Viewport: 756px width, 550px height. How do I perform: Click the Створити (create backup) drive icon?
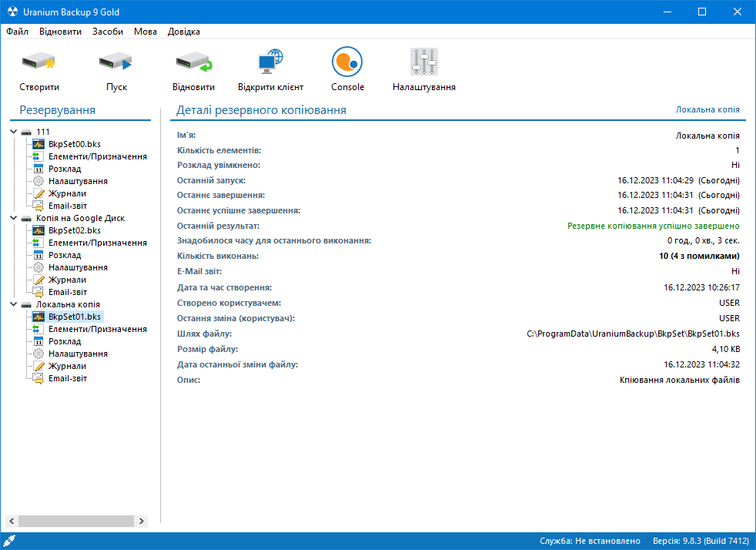tap(38, 62)
